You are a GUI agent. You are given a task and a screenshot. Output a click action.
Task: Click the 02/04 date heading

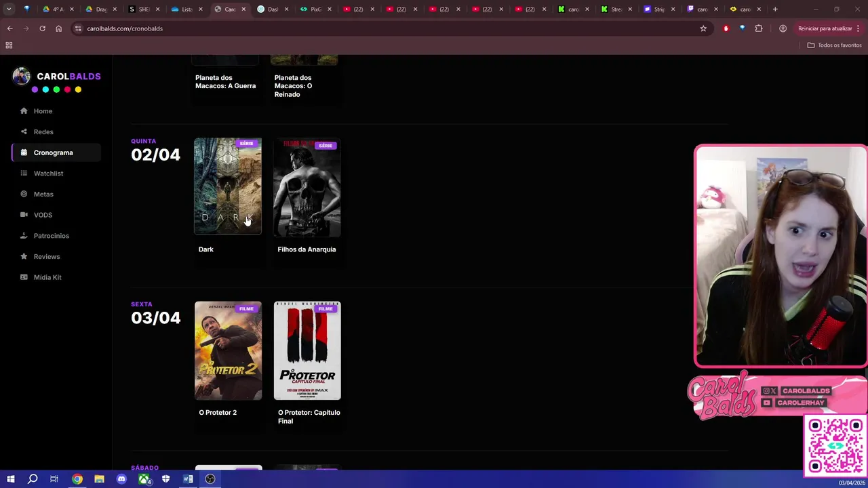coord(156,155)
